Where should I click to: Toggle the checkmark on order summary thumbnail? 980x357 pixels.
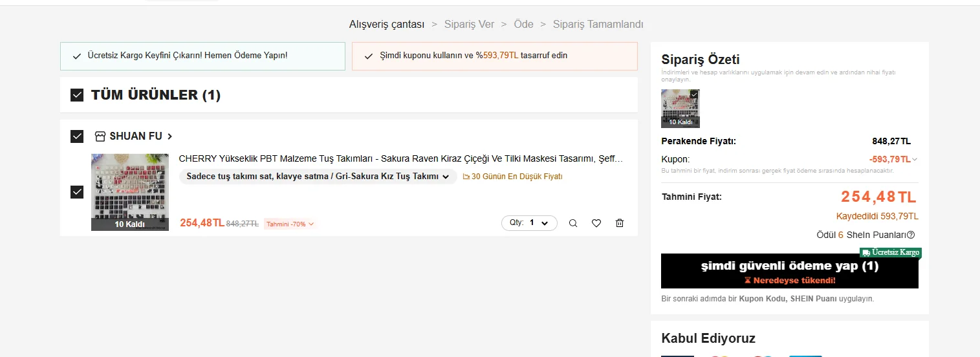click(694, 94)
